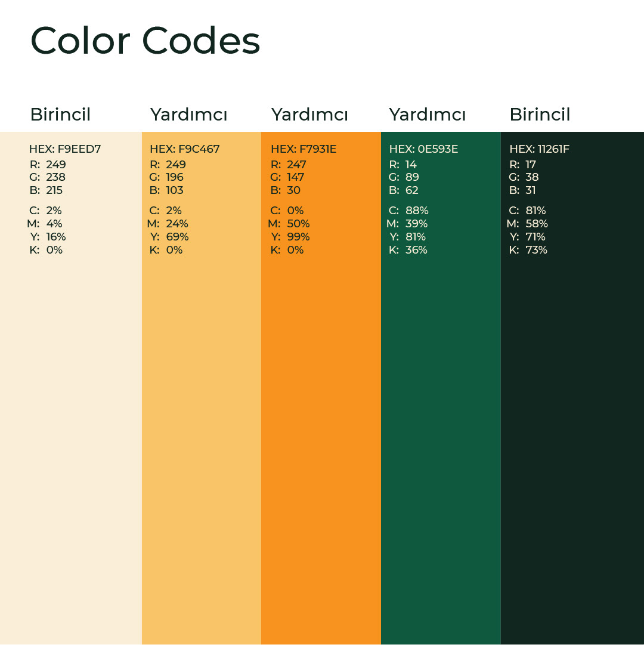The image size is (644, 645).
Task: Click the Yardımcı label above green swatch
Action: pos(428,115)
